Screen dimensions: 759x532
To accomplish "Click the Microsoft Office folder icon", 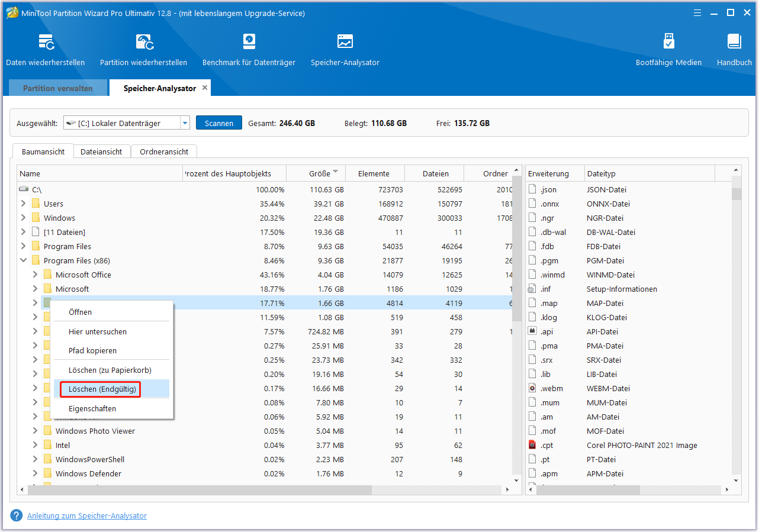I will click(47, 275).
